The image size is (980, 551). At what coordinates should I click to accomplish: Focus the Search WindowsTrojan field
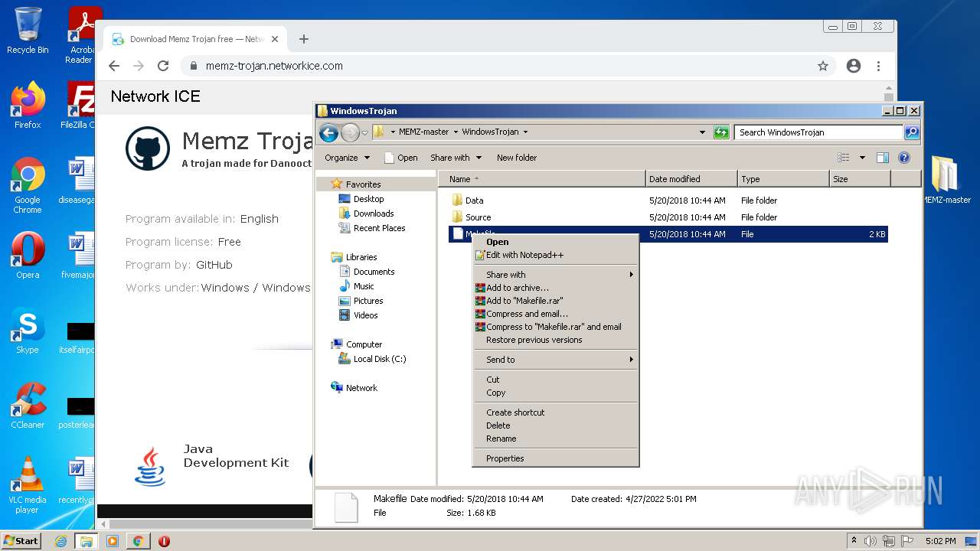coord(819,132)
